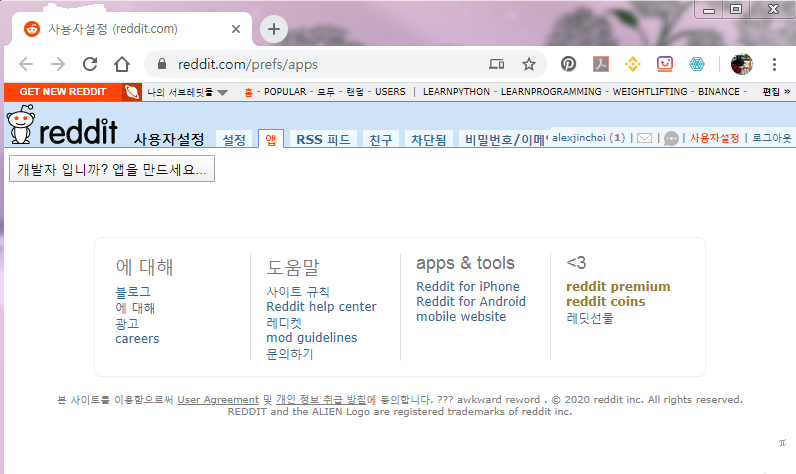Open LEARNPROGRAMMING subreddit link

[551, 92]
